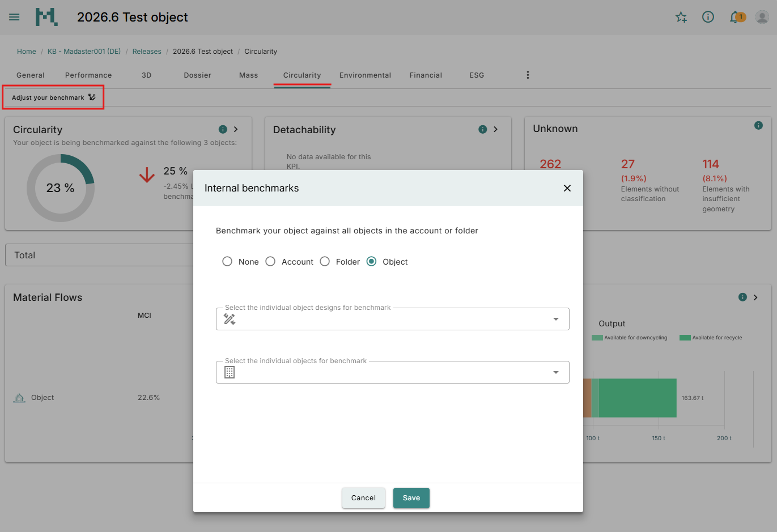Click the Madaster logo
This screenshot has height=532, width=777.
pyautogui.click(x=46, y=17)
